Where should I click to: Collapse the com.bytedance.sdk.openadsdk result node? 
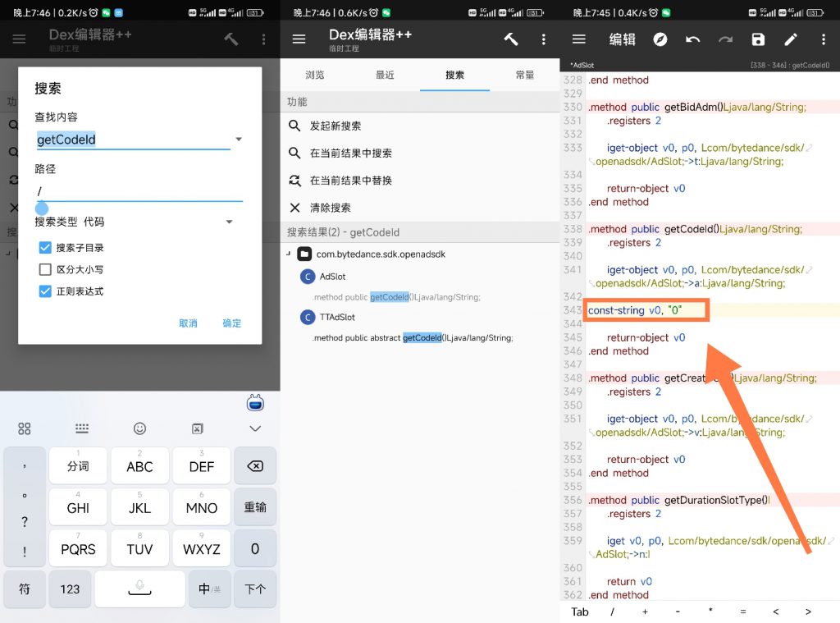click(x=287, y=254)
